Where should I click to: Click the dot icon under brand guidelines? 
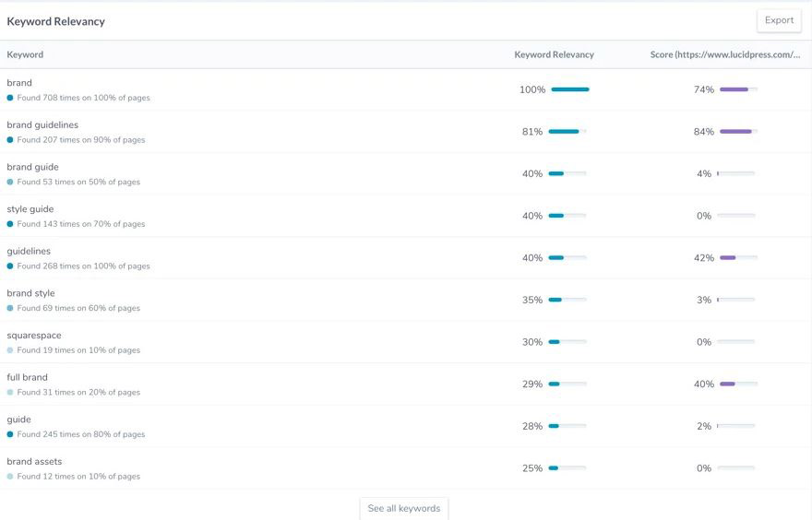tap(10, 140)
